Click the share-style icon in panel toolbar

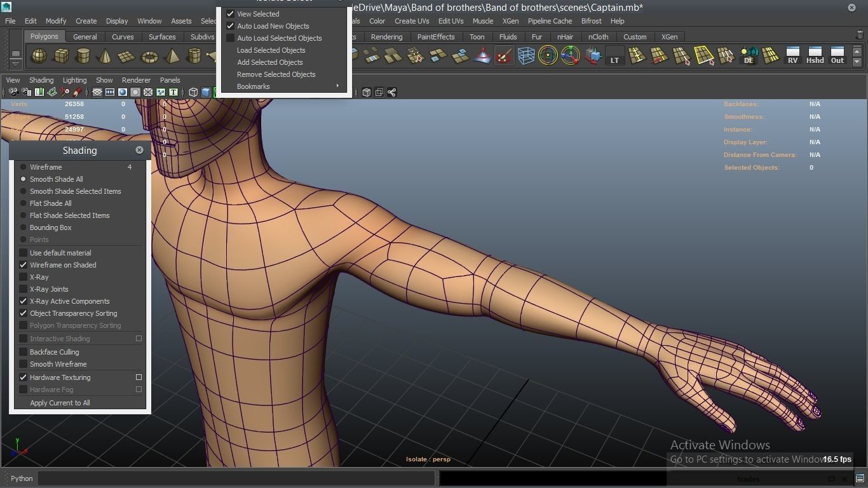pos(392,92)
